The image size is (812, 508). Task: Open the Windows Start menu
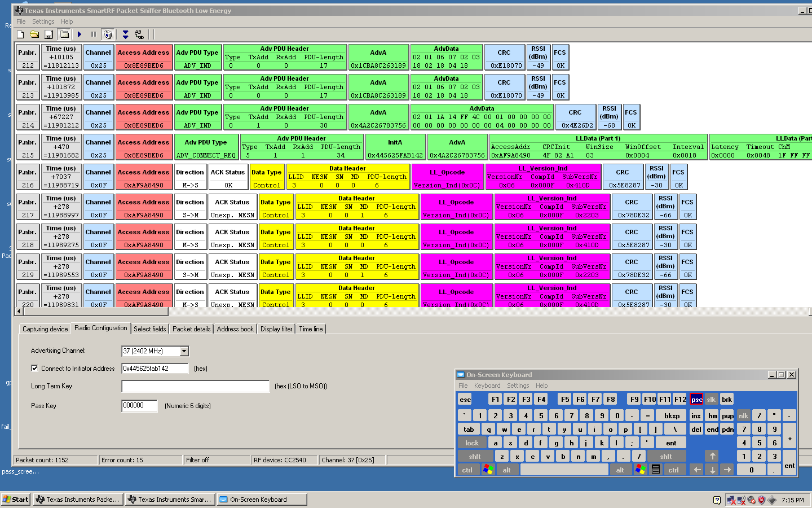point(16,500)
